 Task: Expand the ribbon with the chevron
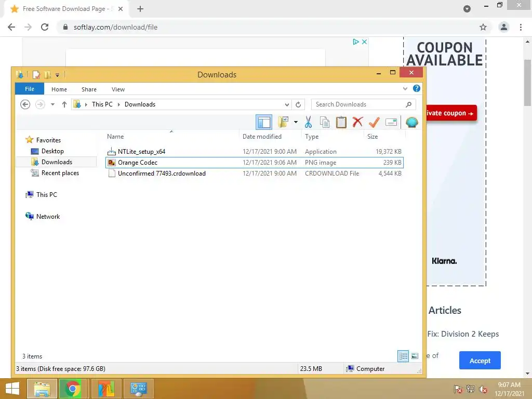pos(405,89)
